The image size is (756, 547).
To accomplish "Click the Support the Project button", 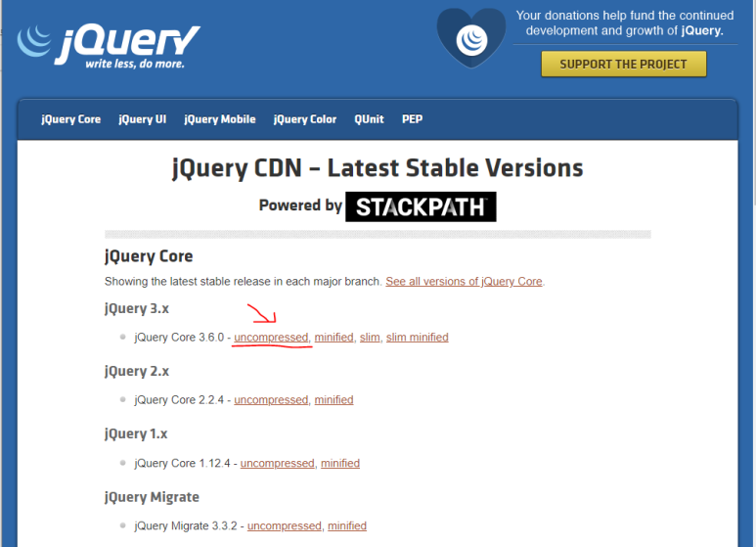I will click(x=623, y=65).
